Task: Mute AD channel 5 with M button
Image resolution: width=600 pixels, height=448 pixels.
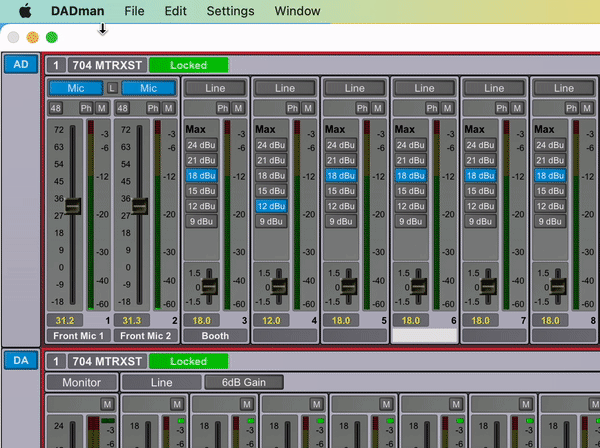Action: [378, 108]
